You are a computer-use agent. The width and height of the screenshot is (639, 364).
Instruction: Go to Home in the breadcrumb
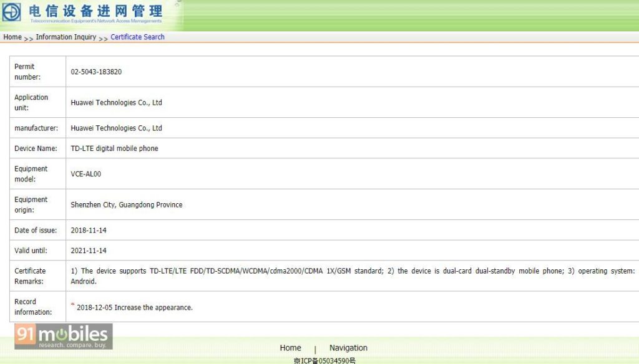point(12,37)
